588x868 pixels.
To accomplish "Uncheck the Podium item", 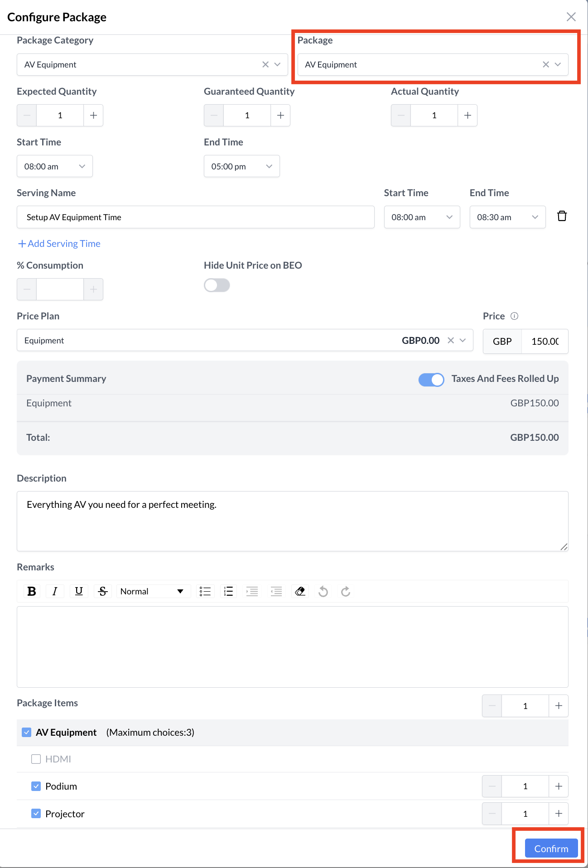I will (36, 786).
